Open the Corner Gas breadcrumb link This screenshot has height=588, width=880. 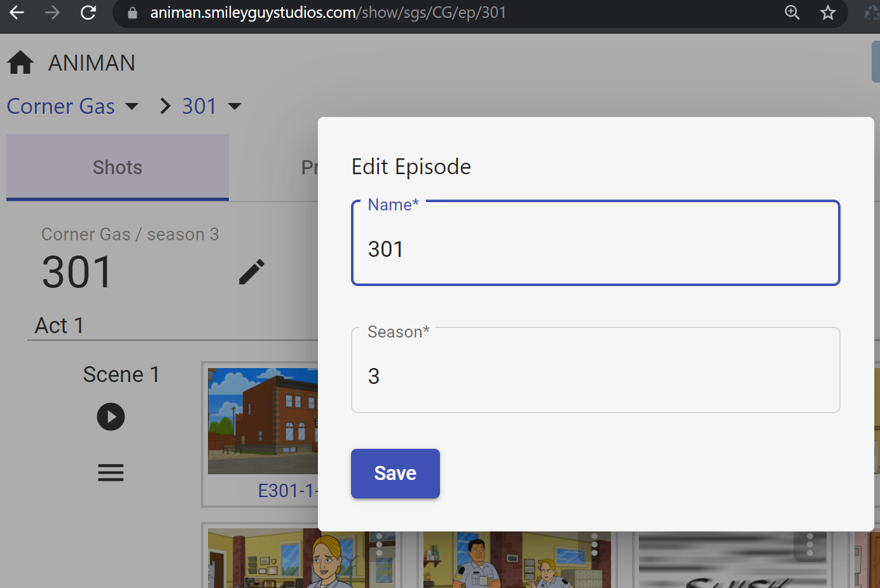61,106
